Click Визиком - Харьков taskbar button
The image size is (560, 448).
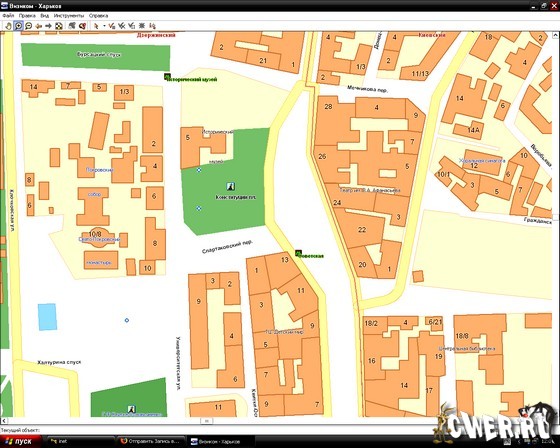(221, 442)
